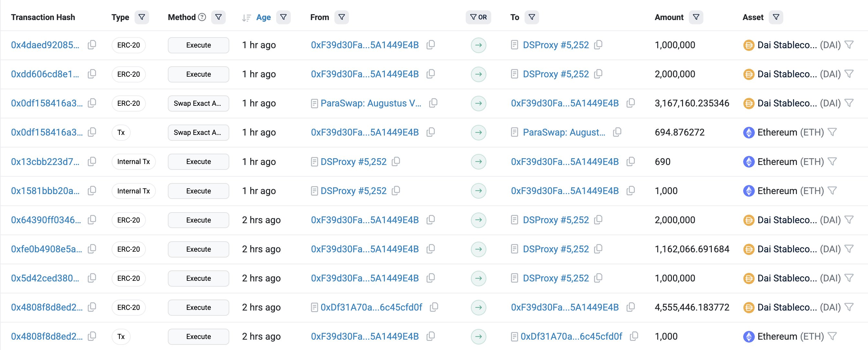Open the Amount column filter
This screenshot has height=350, width=868.
coord(696,17)
